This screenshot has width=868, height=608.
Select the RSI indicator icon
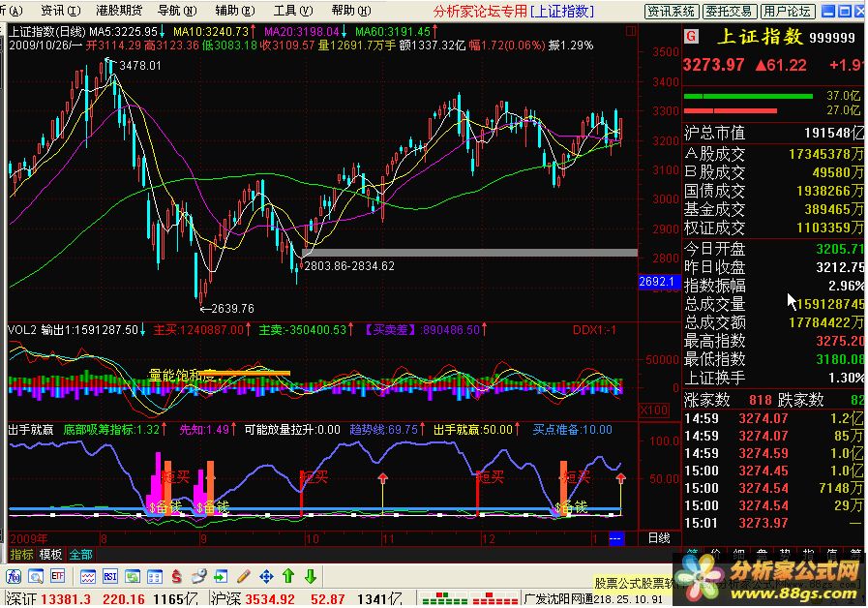pos(110,577)
